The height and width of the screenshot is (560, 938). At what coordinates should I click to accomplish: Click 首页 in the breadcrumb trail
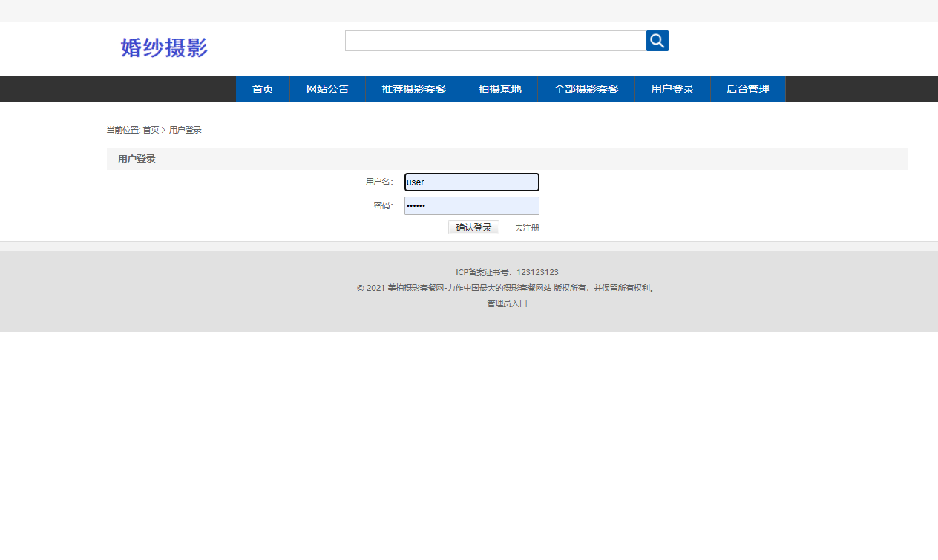(151, 129)
